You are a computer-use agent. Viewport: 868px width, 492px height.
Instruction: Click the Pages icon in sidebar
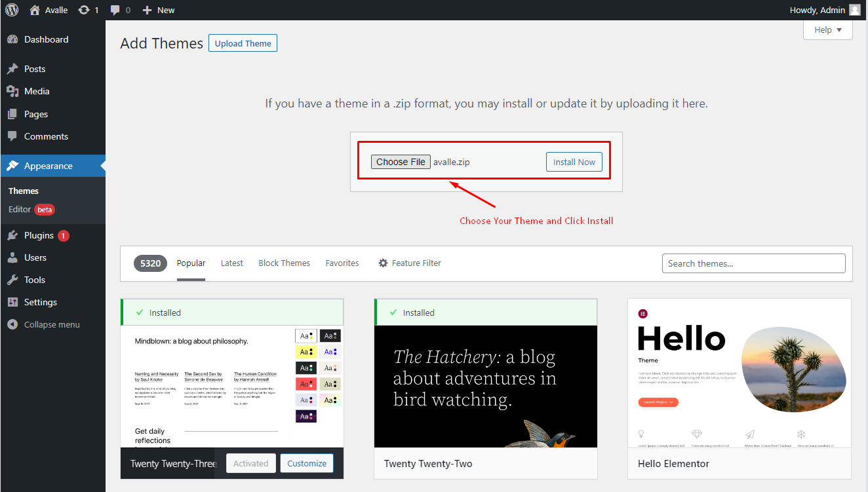click(12, 114)
